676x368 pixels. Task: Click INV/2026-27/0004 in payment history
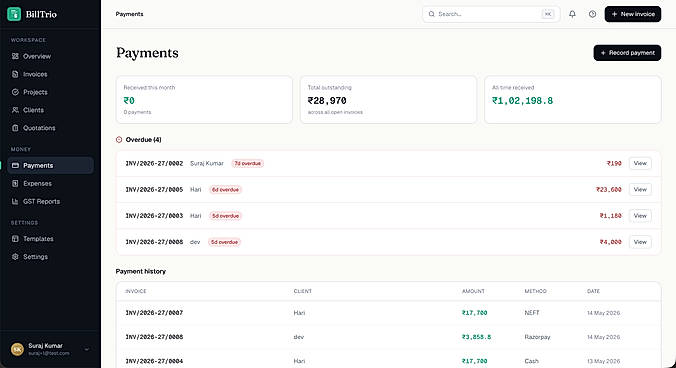click(x=154, y=361)
